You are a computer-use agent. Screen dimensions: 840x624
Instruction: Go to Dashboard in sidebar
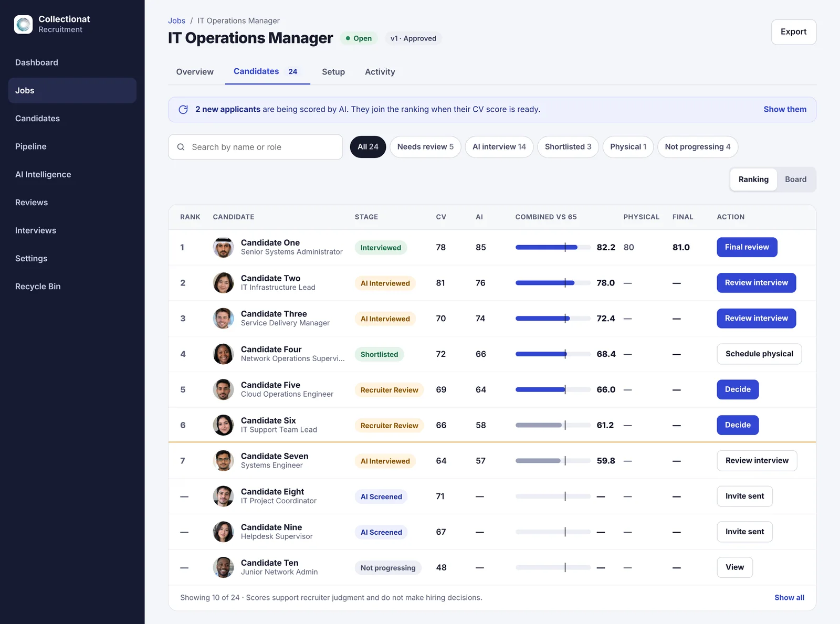pyautogui.click(x=72, y=62)
